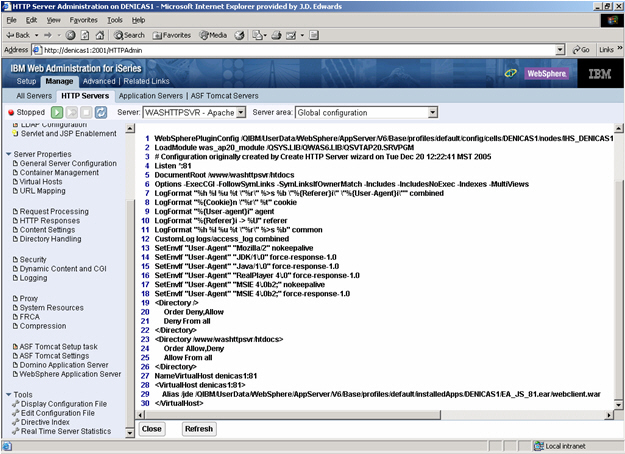Screen dimensions: 625x454
Task: Open the Help menu
Action: tap(138, 20)
